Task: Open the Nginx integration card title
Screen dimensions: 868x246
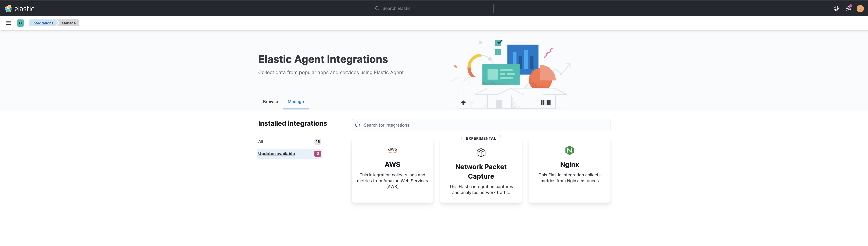Action: [569, 164]
